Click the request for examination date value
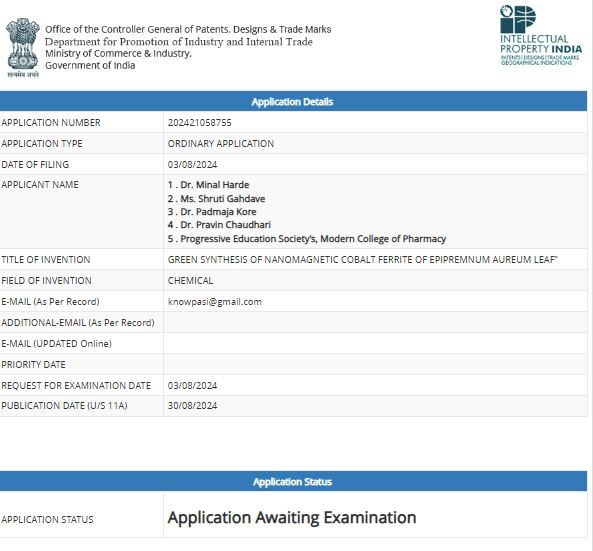Screen dimensions: 593x551 pyautogui.click(x=192, y=386)
